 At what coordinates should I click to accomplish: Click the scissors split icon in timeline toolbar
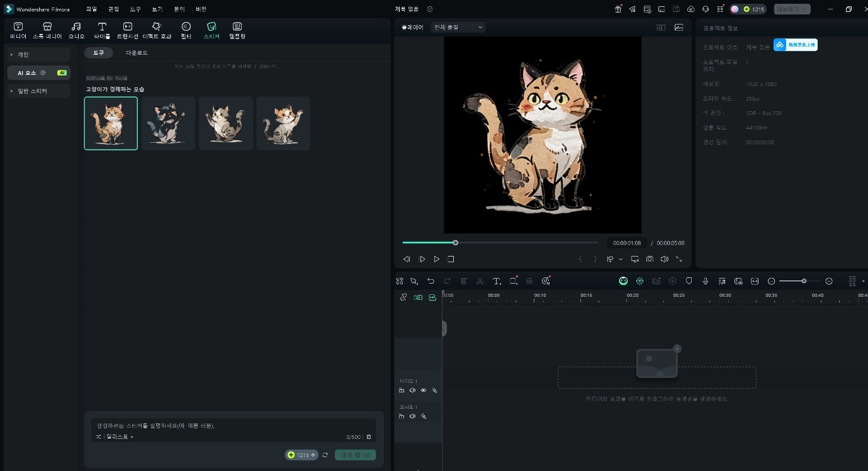click(480, 281)
